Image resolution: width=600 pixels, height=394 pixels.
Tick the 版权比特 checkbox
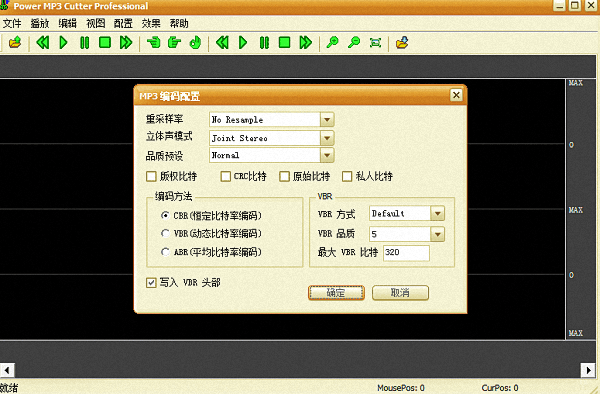(x=151, y=176)
